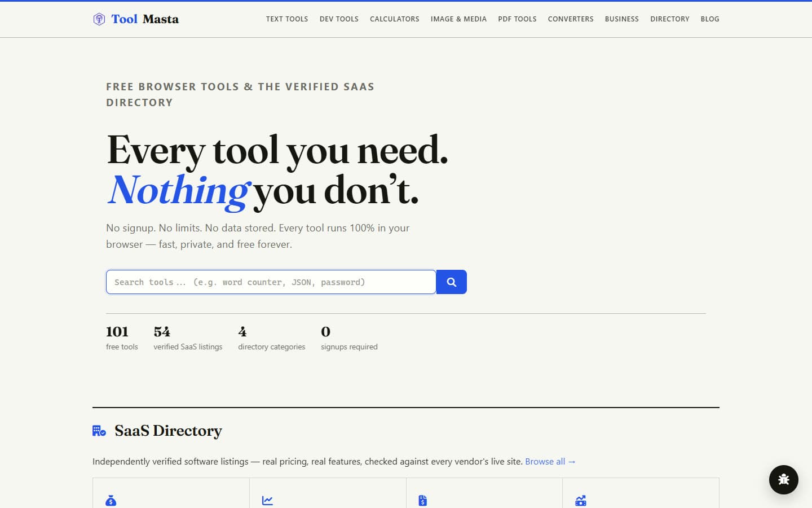Image resolution: width=812 pixels, height=508 pixels.
Task: Click the Free Browser Tools tagline text
Action: click(x=240, y=95)
